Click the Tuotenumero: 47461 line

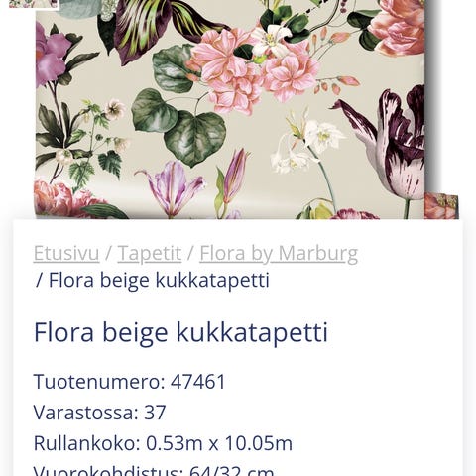(130, 381)
